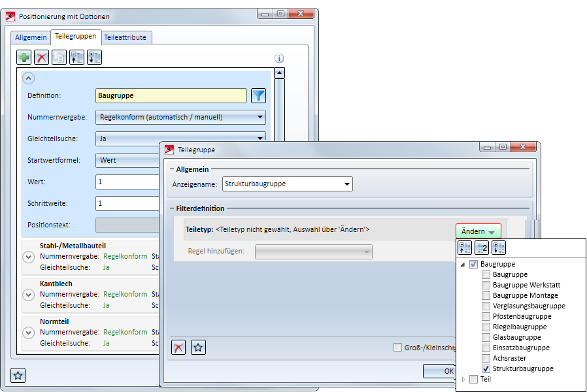Image resolution: width=587 pixels, height=392 pixels.
Task: Open the blue info icon
Action: (279, 58)
